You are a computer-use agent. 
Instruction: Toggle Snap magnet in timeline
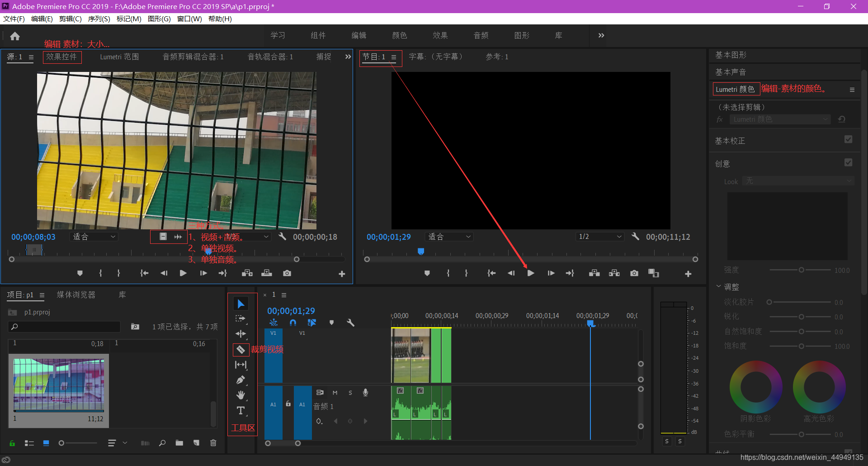click(x=293, y=323)
